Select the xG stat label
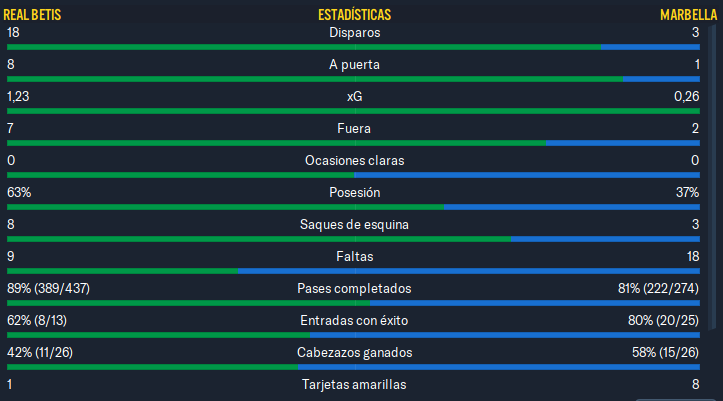 point(355,96)
